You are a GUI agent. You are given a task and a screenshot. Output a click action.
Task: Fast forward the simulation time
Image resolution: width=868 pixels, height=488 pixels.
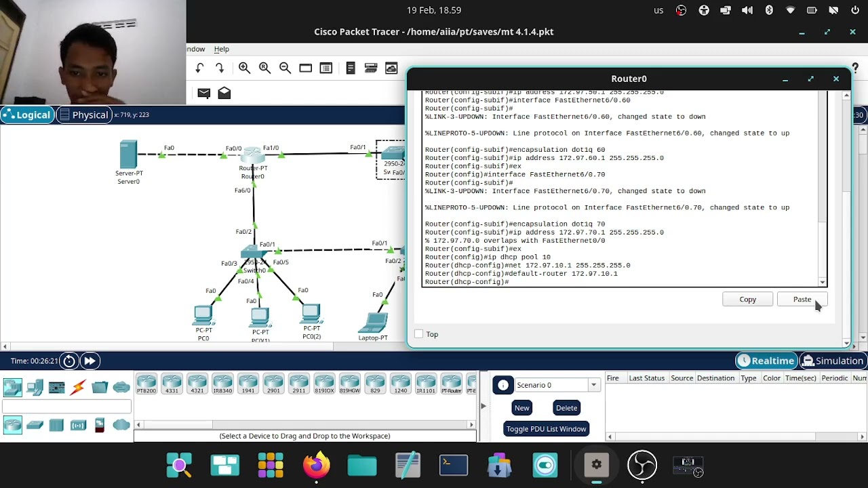tap(90, 361)
